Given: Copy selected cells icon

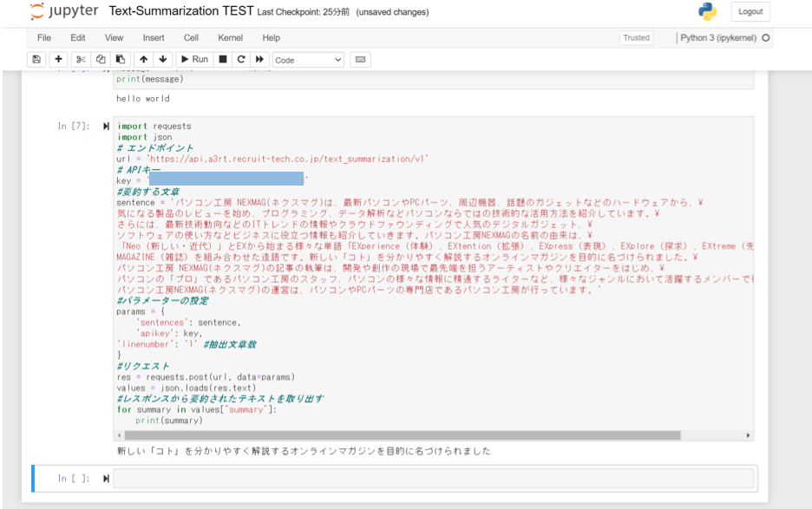Looking at the screenshot, I should pyautogui.click(x=101, y=60).
